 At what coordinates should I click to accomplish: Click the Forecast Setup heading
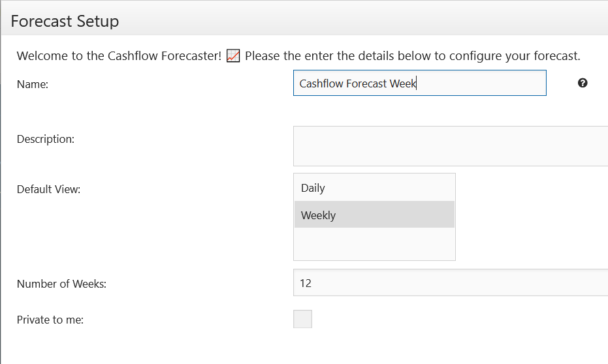(x=65, y=21)
